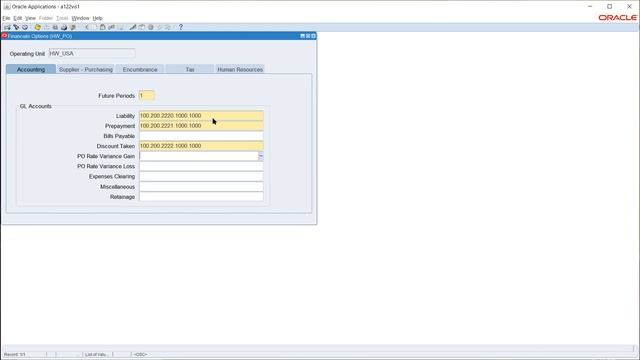Click the Future Periods field
640x360 pixels.
(x=147, y=96)
